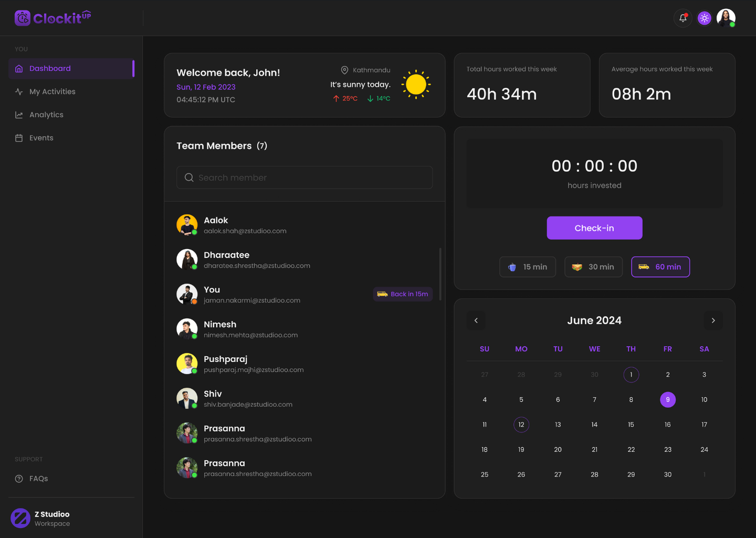This screenshot has height=538, width=756.
Task: Open user profile avatar in header
Action: (726, 18)
